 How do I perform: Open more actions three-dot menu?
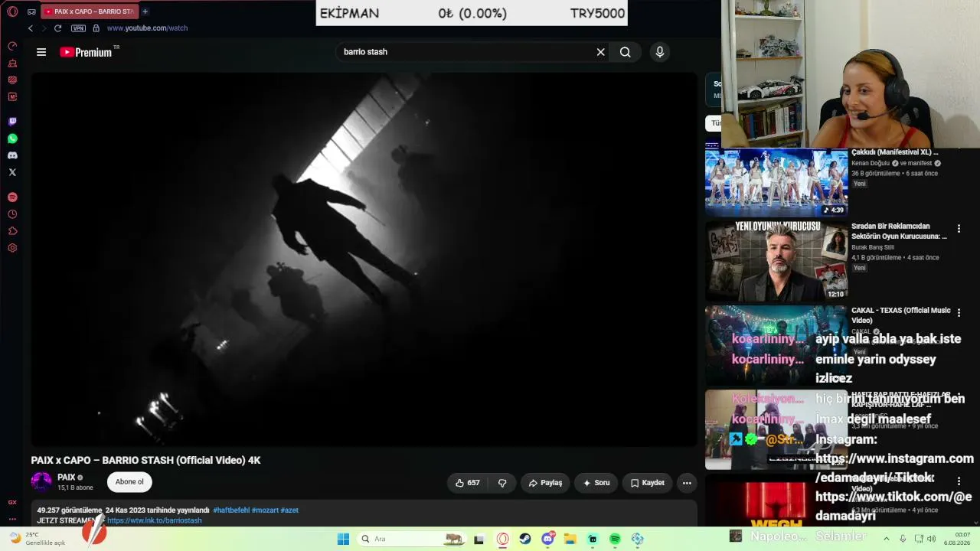tap(687, 483)
